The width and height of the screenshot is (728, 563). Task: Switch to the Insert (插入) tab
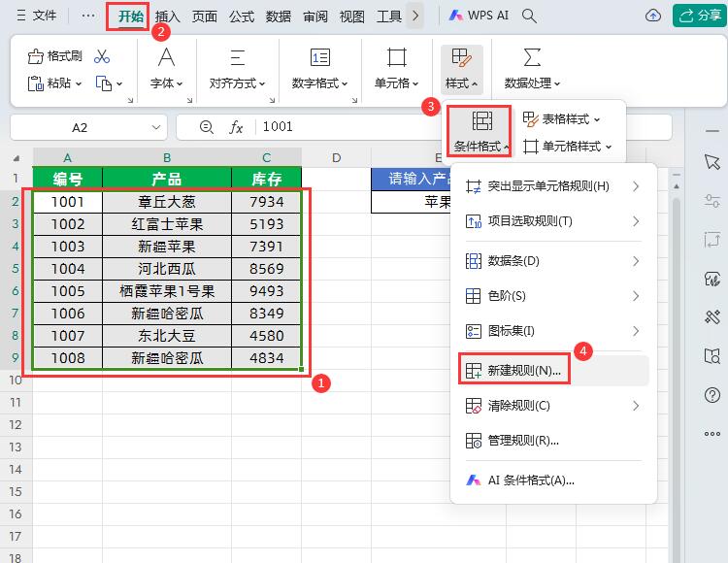(167, 17)
